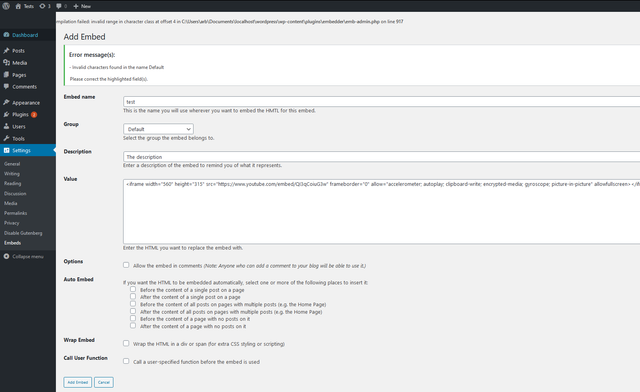This screenshot has width=640, height=392.
Task: Check After content of all posts on multiple-post pages
Action: pyautogui.click(x=133, y=311)
